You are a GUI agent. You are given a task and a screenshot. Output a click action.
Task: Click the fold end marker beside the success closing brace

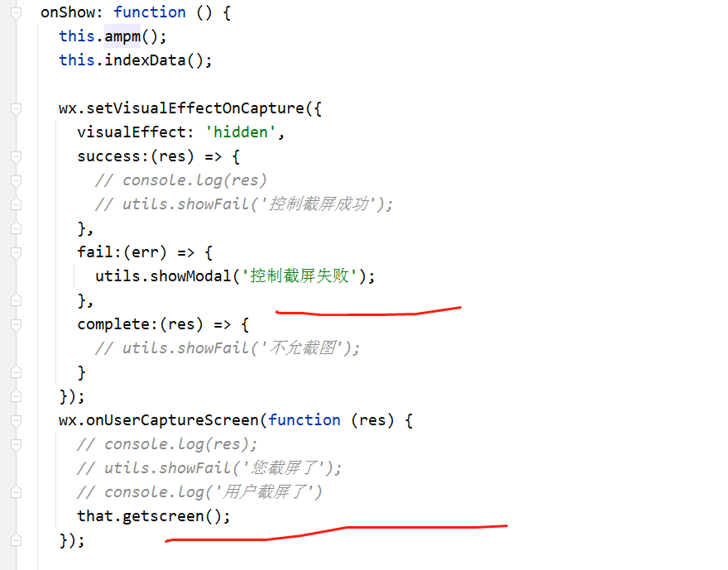click(16, 229)
